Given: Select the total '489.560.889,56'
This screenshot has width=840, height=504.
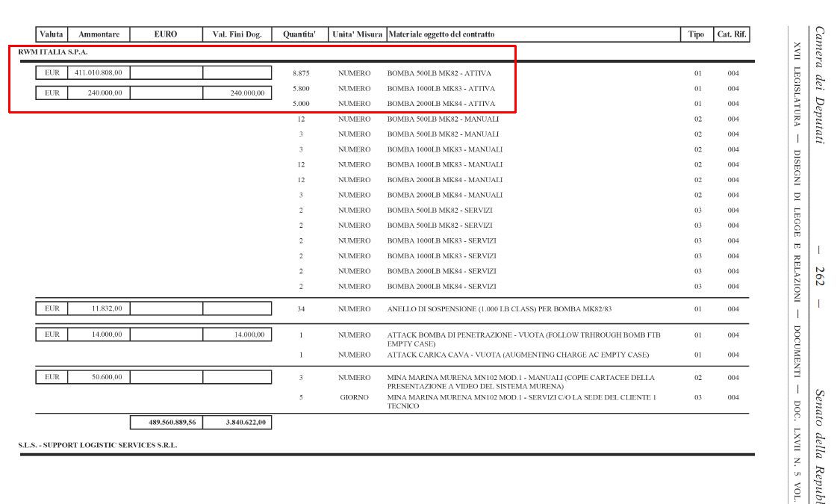Looking at the screenshot, I should pyautogui.click(x=172, y=422).
